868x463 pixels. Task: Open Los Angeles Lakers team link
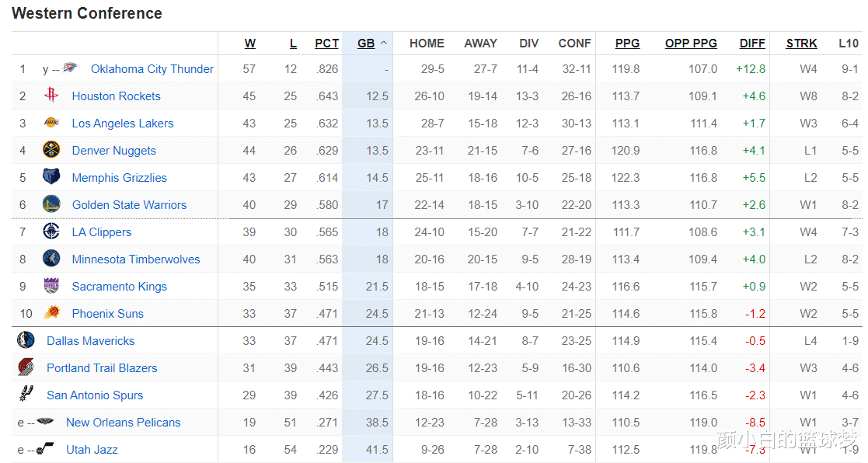coord(122,124)
